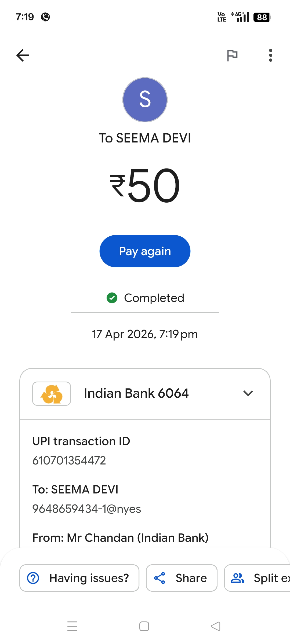The height and width of the screenshot is (644, 290).
Task: Expand the Indian Bank 6064 chevron
Action: [x=248, y=393]
